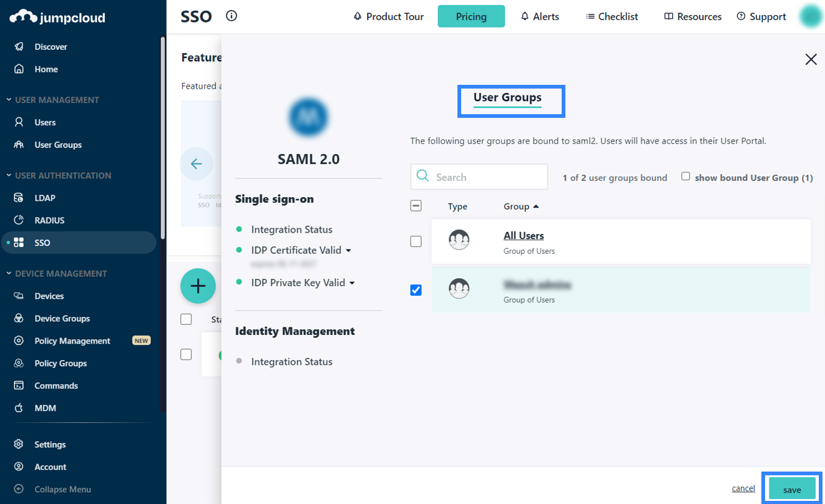
Task: Uncheck the second user group checkbox
Action: [x=416, y=290]
